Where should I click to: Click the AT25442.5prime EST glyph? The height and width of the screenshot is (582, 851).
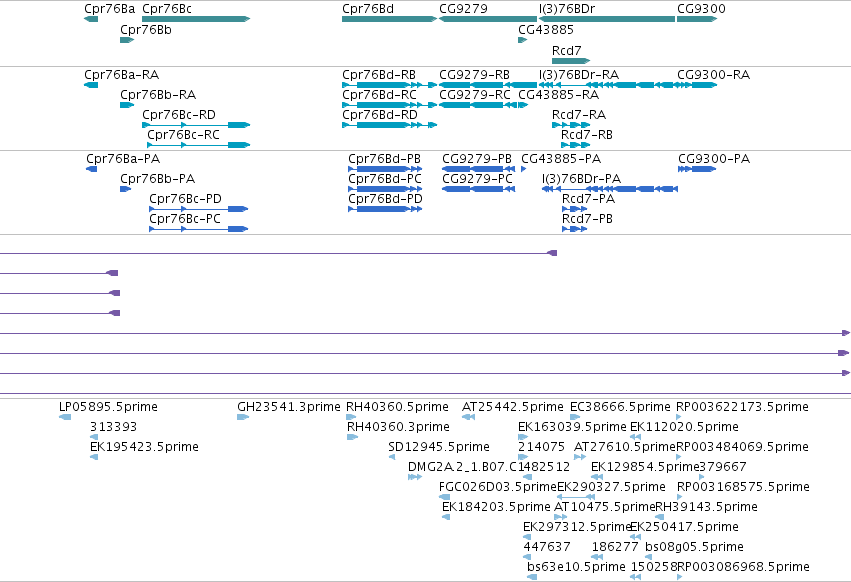[468, 417]
